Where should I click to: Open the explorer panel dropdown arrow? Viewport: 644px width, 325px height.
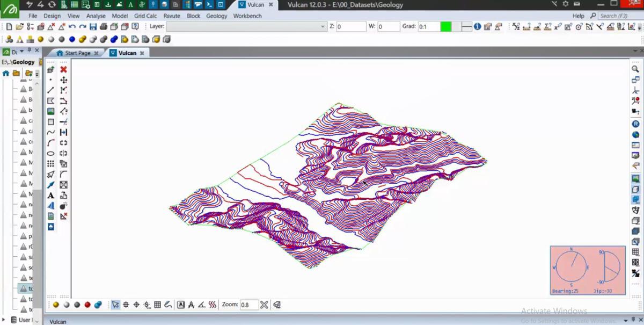[x=21, y=52]
